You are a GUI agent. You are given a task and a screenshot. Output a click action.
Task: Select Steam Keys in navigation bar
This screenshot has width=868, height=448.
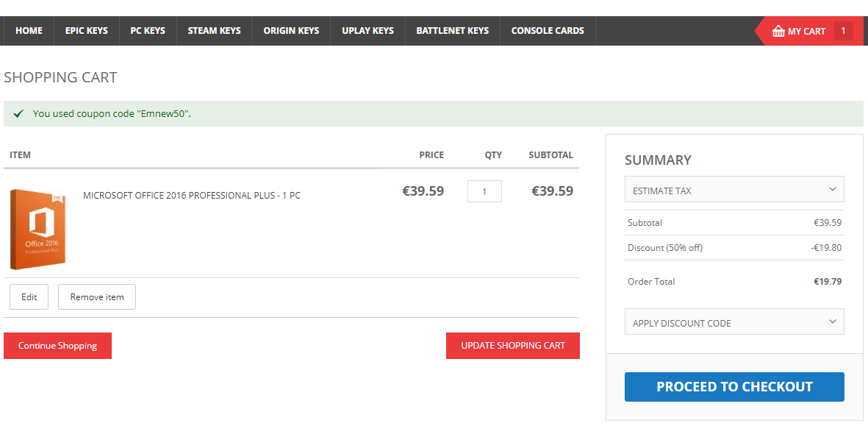pyautogui.click(x=214, y=31)
